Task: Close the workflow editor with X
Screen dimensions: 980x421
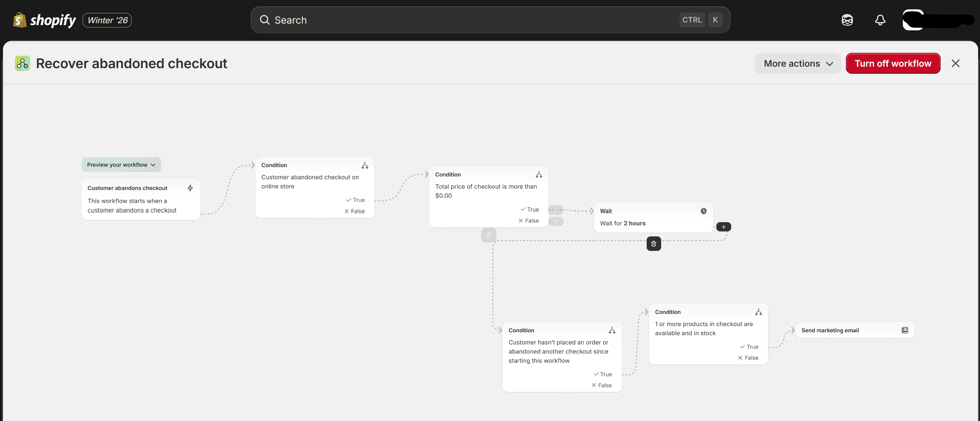Action: 955,64
